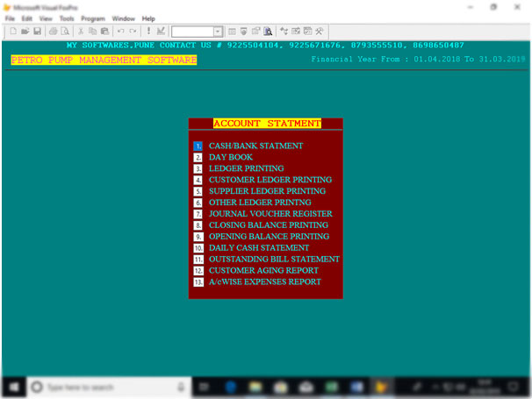Open the Command Window toolbar icon
Image resolution: width=532 pixels, height=399 pixels.
pyautogui.click(x=232, y=32)
